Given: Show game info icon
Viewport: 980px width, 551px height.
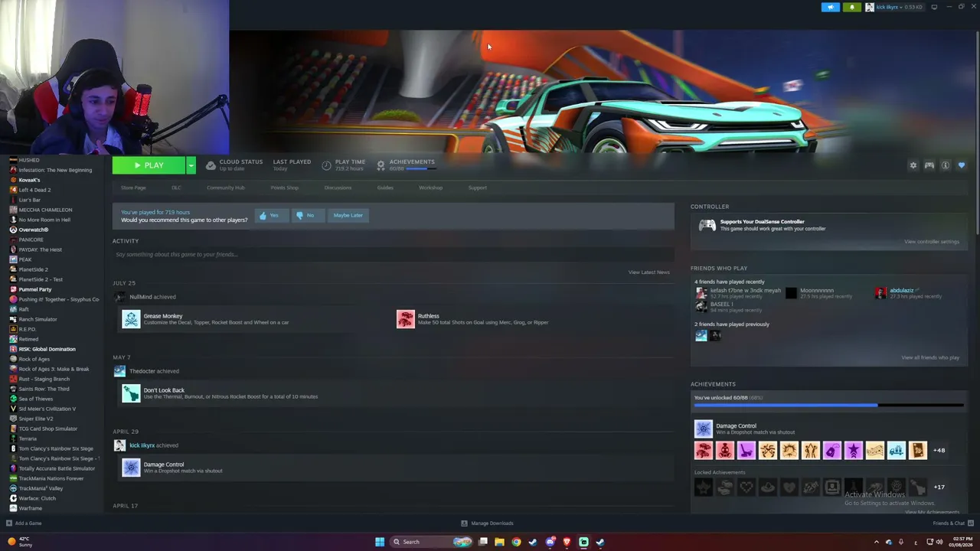Looking at the screenshot, I should pos(946,165).
